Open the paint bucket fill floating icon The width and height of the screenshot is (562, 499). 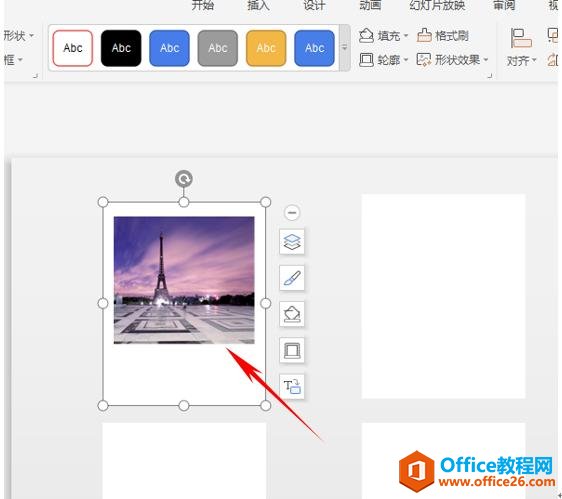[292, 314]
